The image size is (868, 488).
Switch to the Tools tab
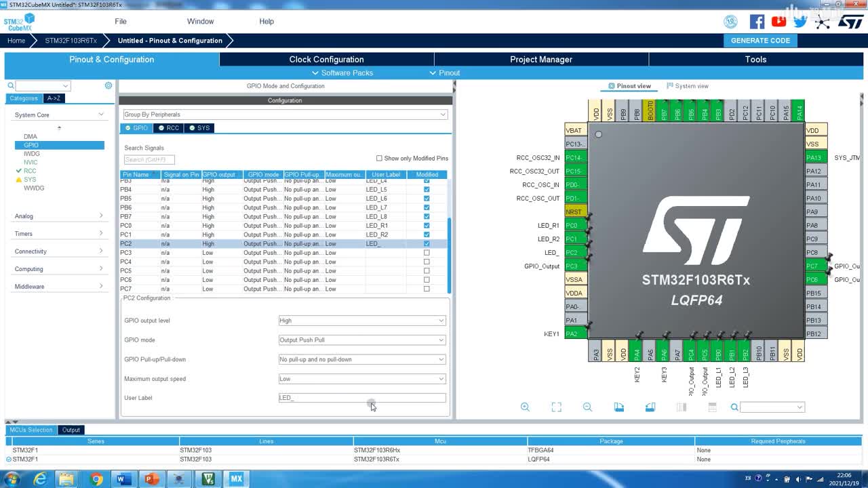[x=755, y=60]
